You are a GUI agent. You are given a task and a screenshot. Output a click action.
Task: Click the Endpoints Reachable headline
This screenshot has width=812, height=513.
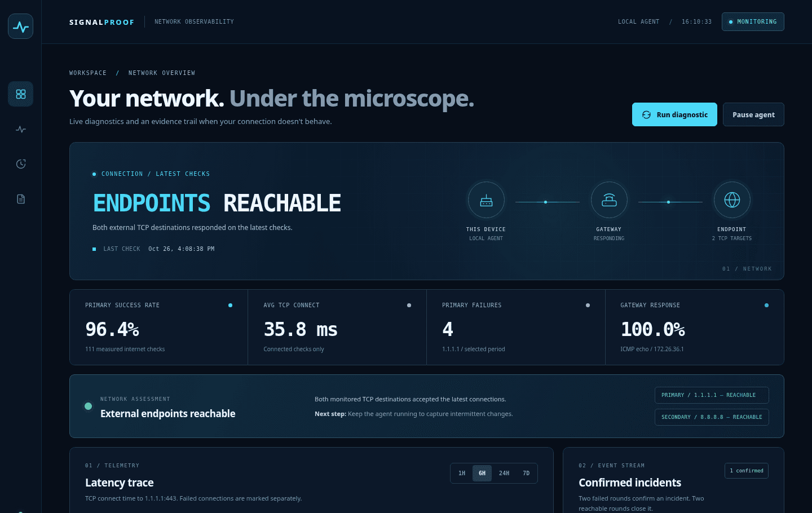(217, 204)
